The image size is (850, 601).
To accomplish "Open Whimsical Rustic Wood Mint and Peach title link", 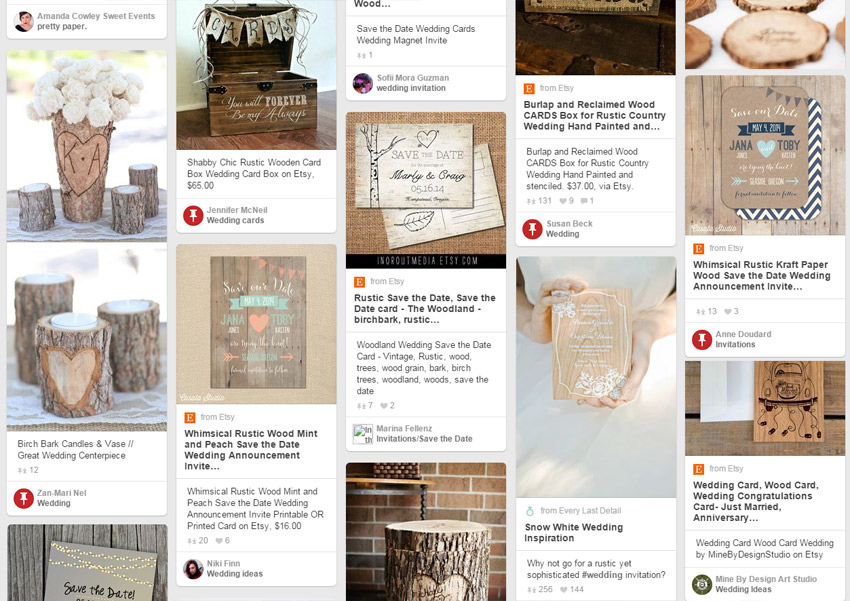I will [x=251, y=450].
